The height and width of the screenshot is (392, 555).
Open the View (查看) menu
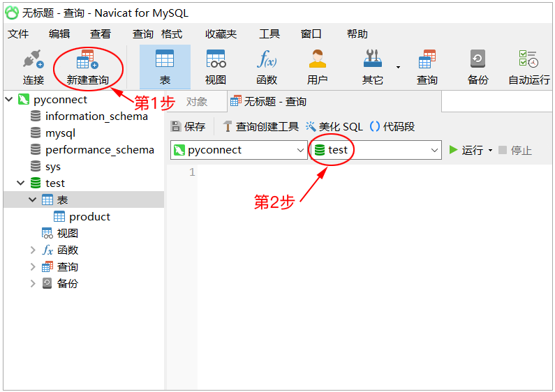(101, 34)
